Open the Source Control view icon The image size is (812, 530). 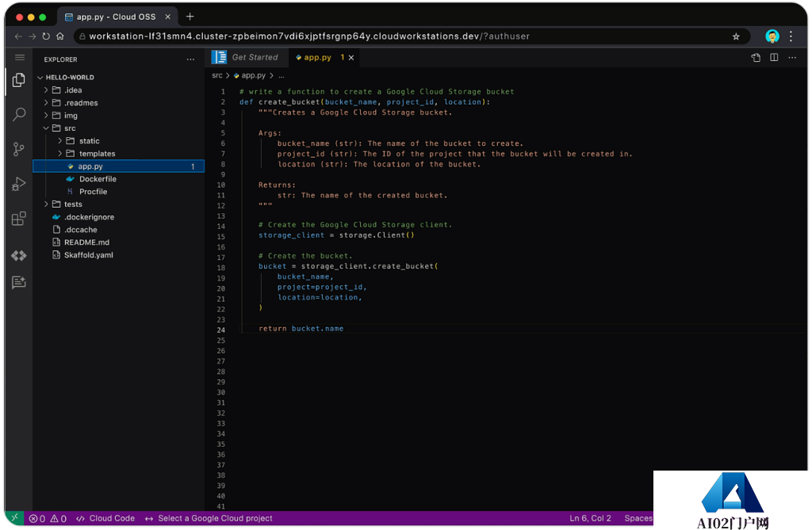(18, 149)
